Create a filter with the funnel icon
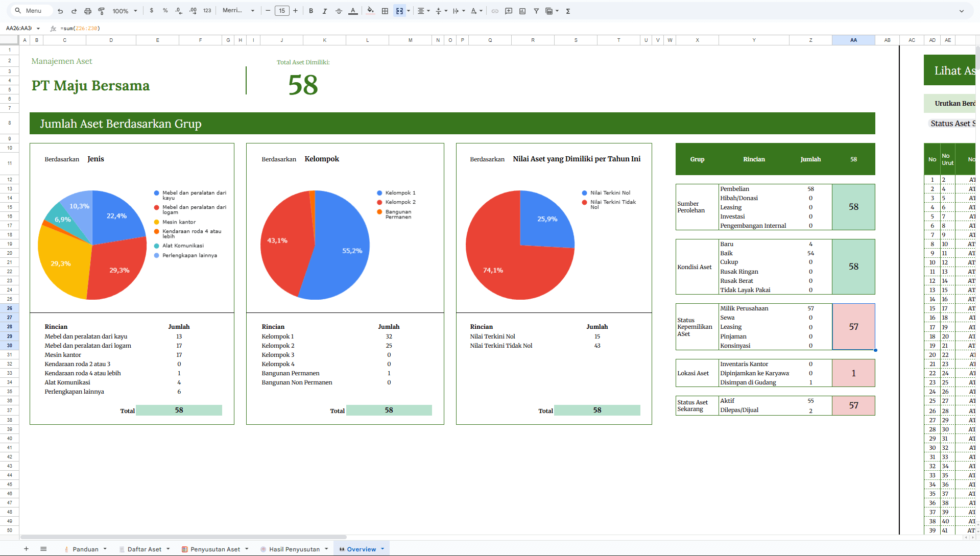Screen dimensions: 980x556 (x=536, y=11)
